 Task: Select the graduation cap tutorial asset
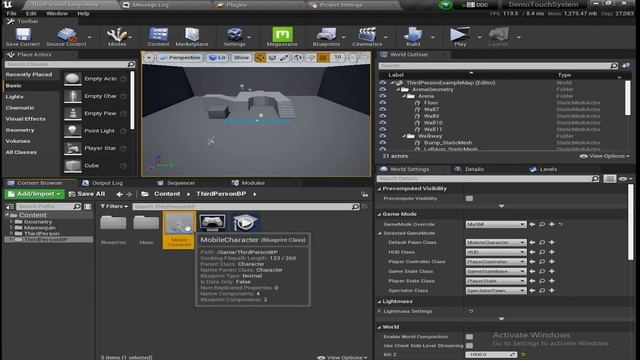tap(245, 223)
